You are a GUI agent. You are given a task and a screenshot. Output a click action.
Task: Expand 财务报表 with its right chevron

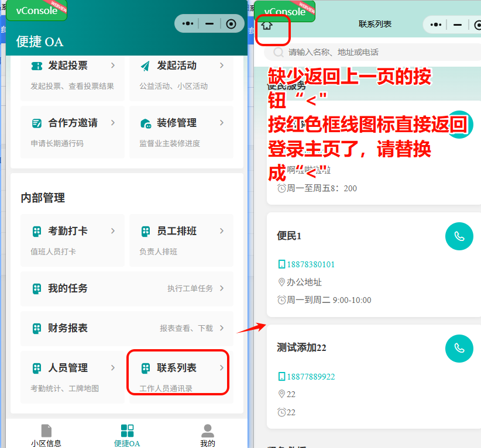[222, 328]
